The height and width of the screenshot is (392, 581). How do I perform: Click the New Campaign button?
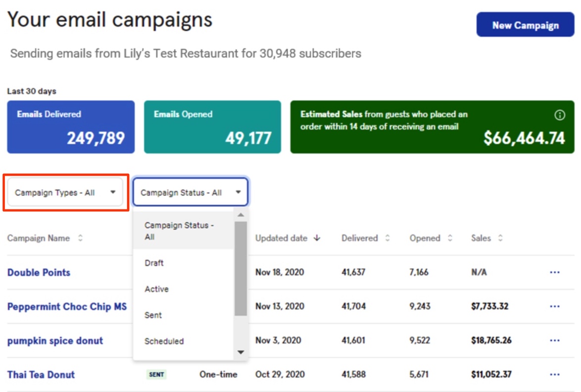pos(525,25)
